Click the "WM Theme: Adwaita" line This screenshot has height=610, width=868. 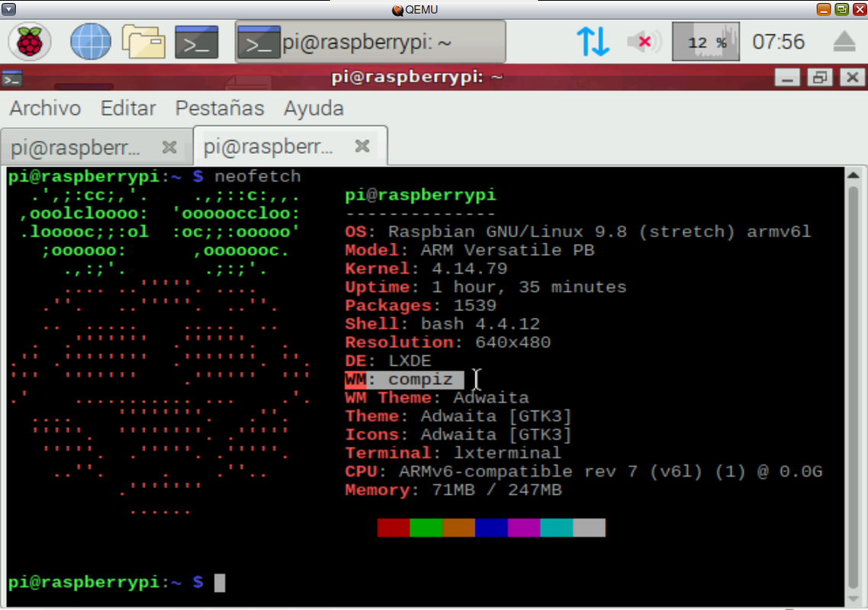click(x=437, y=398)
